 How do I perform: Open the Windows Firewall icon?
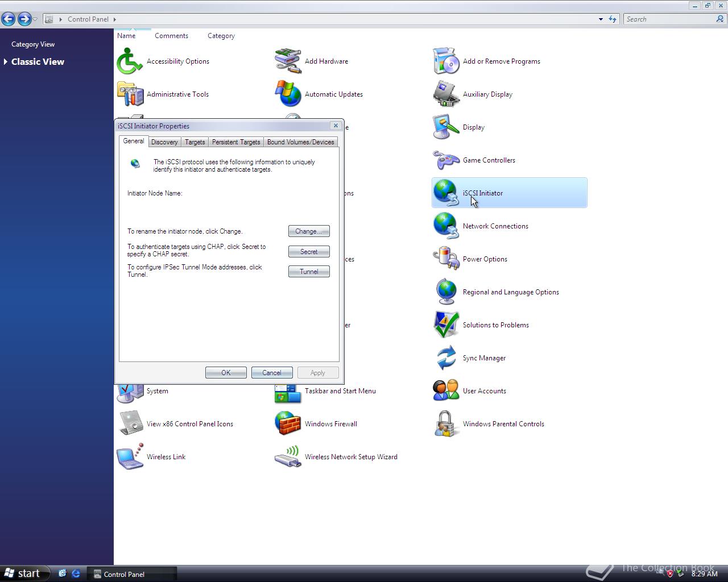click(288, 424)
